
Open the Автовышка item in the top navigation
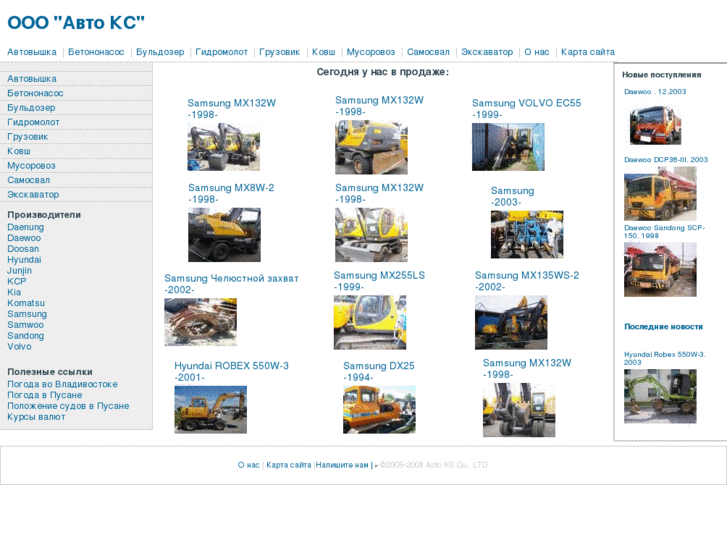32,52
